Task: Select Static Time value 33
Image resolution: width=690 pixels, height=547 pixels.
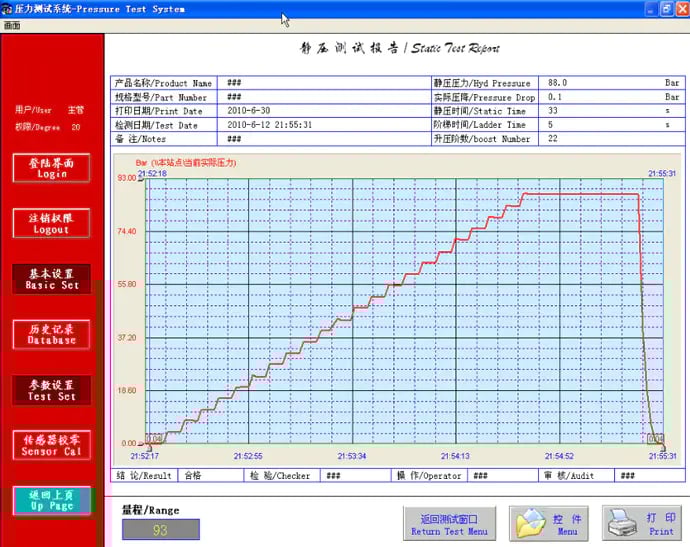Action: (553, 110)
